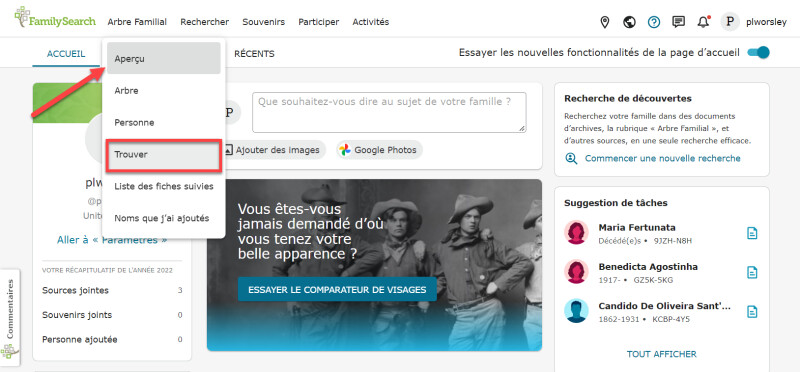800x372 pixels.
Task: Open Liste des fiches suivies
Action: pos(164,186)
